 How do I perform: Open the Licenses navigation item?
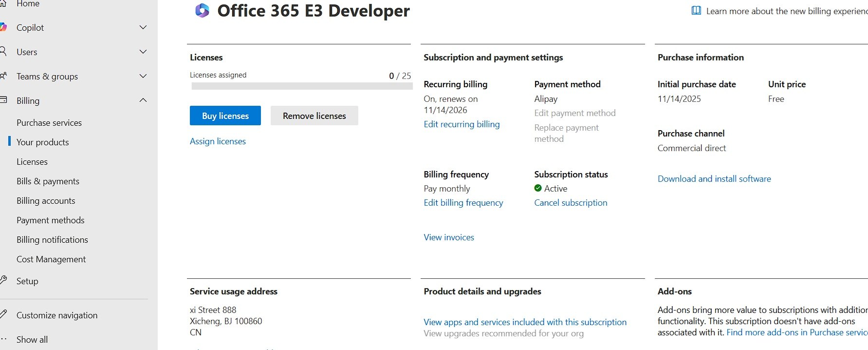coord(32,162)
